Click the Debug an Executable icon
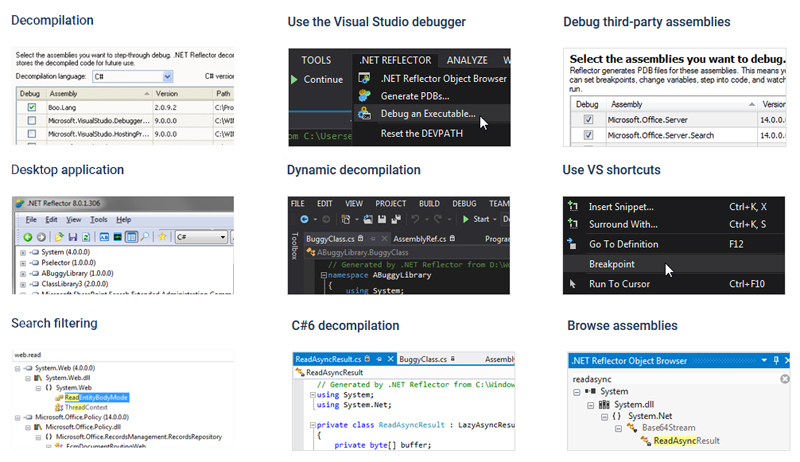 (364, 113)
